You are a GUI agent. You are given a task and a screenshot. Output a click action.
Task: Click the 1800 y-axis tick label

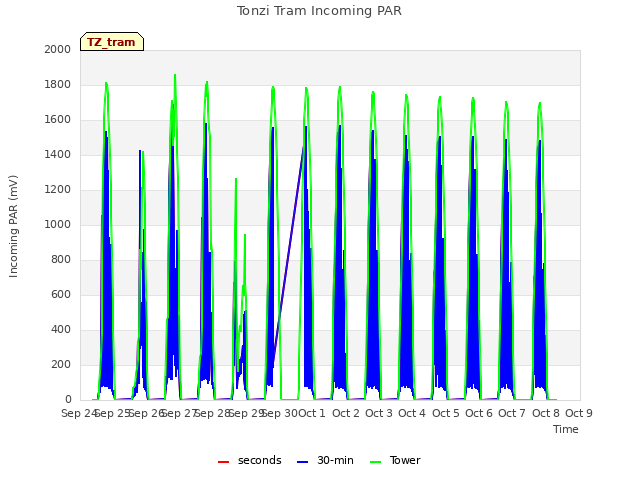tap(58, 84)
